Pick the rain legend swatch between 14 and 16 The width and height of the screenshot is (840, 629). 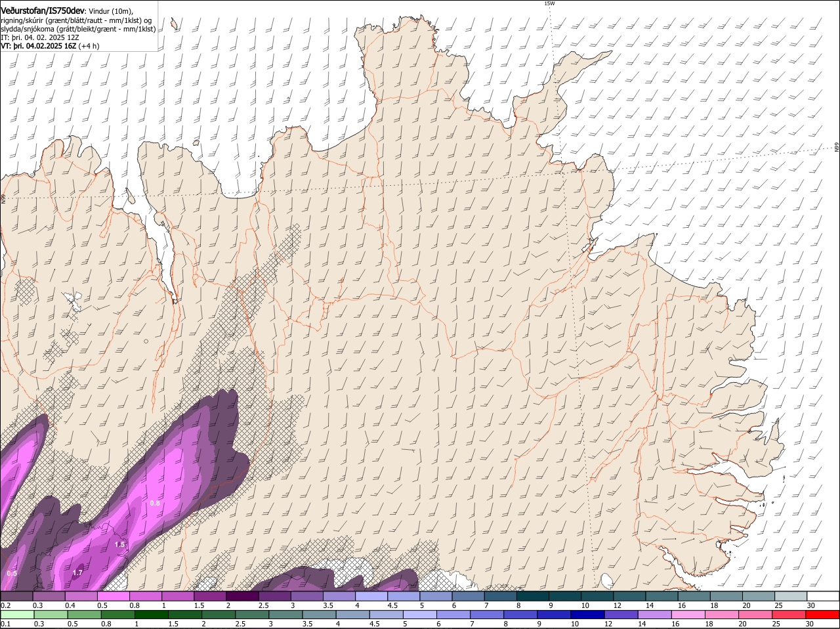(x=655, y=615)
